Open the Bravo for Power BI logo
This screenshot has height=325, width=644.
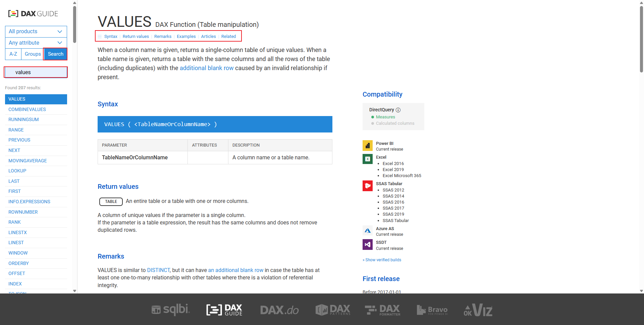(x=432, y=310)
